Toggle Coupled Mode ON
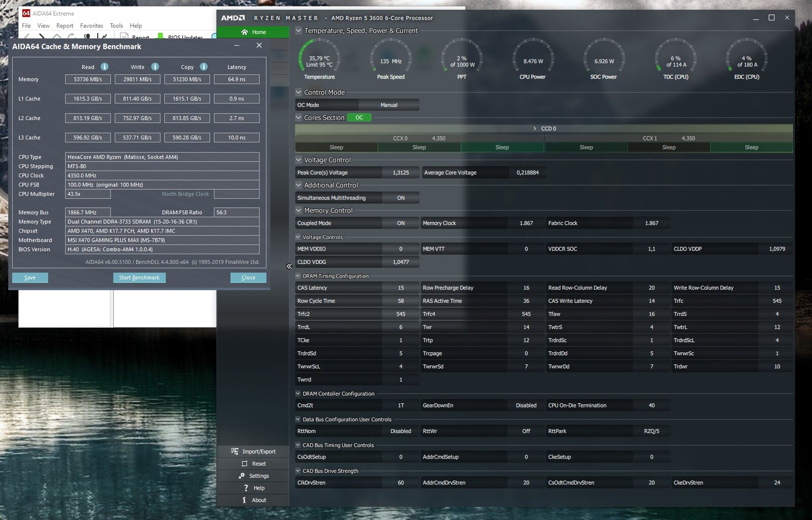 point(401,223)
